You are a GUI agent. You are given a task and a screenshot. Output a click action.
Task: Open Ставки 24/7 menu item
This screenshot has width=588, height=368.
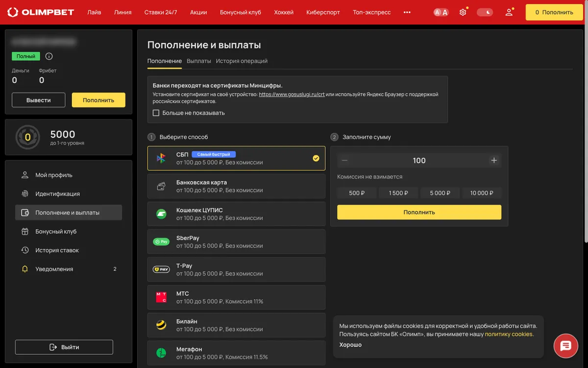[x=161, y=12]
